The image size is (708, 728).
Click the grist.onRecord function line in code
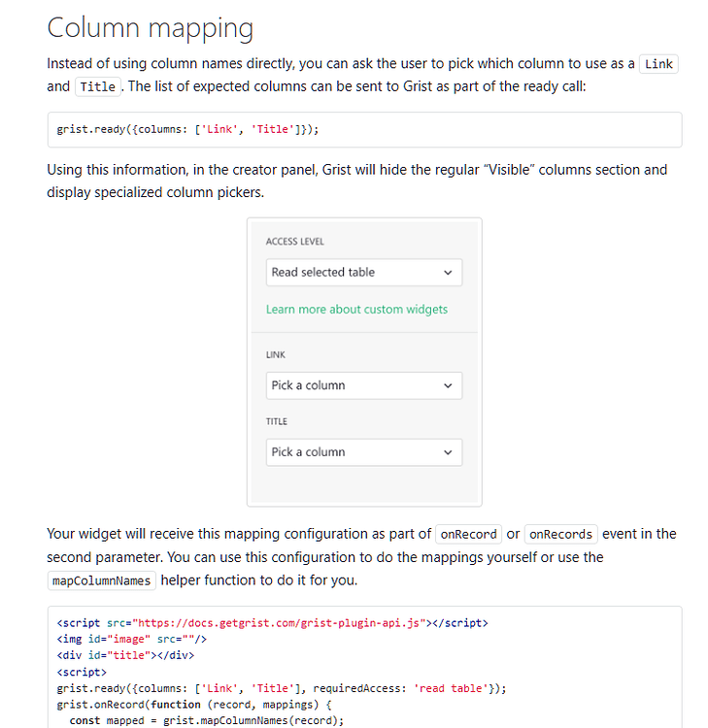pos(194,705)
